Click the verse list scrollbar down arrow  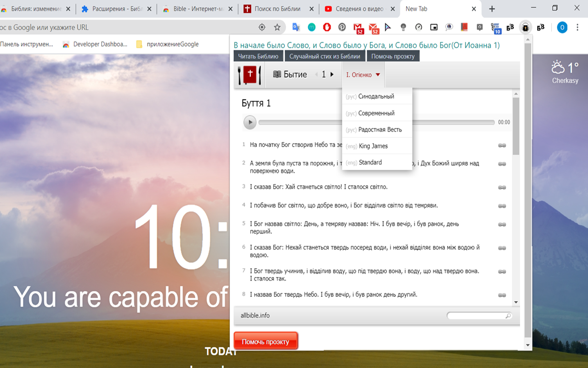tap(516, 302)
